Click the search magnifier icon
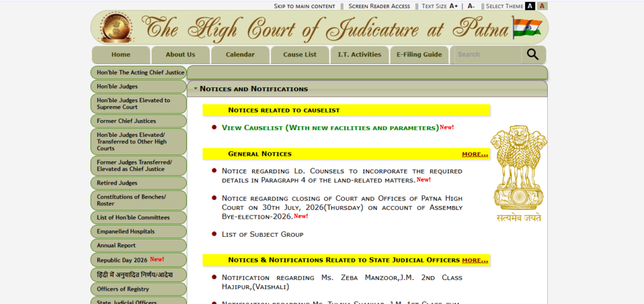644x304 pixels. tap(533, 55)
